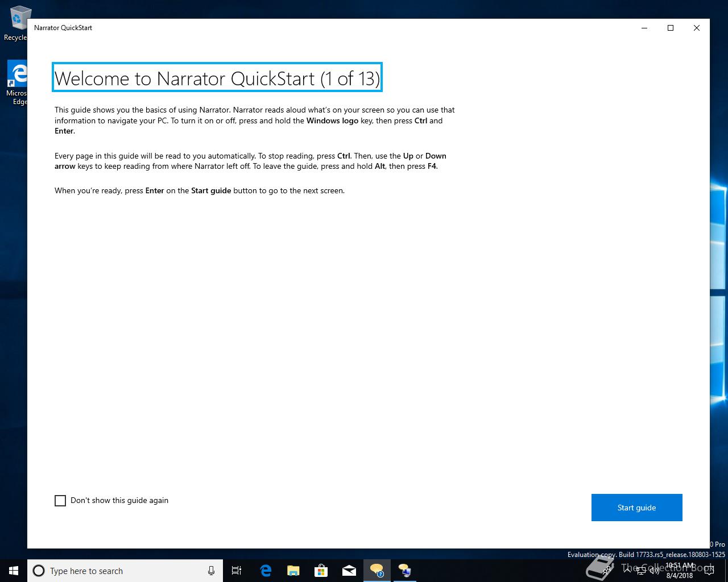Viewport: 728px width, 582px height.
Task: Click the Narrator QuickStart window title
Action: [x=63, y=28]
